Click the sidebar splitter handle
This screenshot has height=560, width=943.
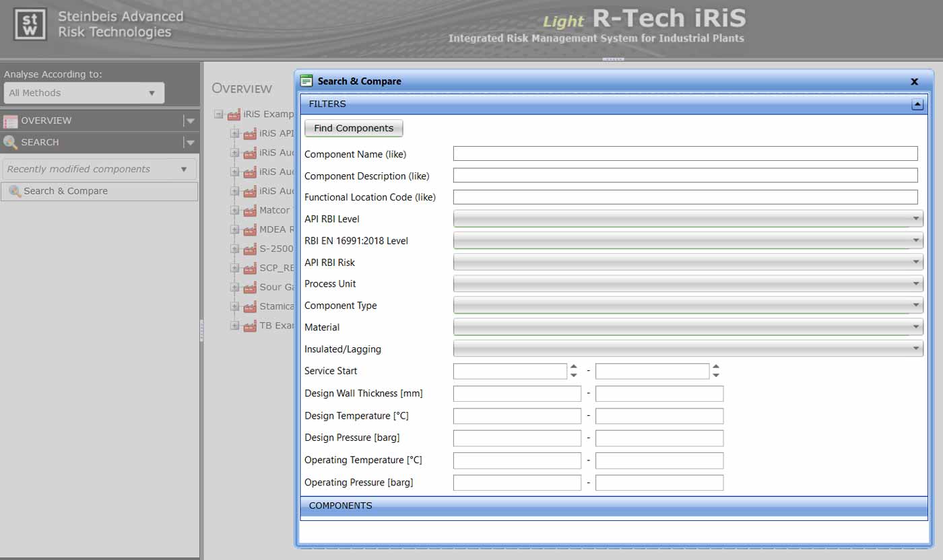(201, 331)
